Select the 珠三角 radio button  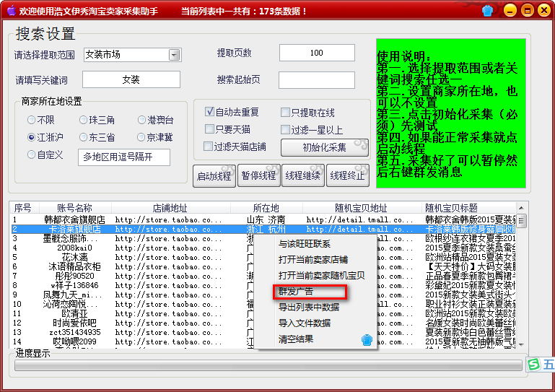click(x=83, y=120)
